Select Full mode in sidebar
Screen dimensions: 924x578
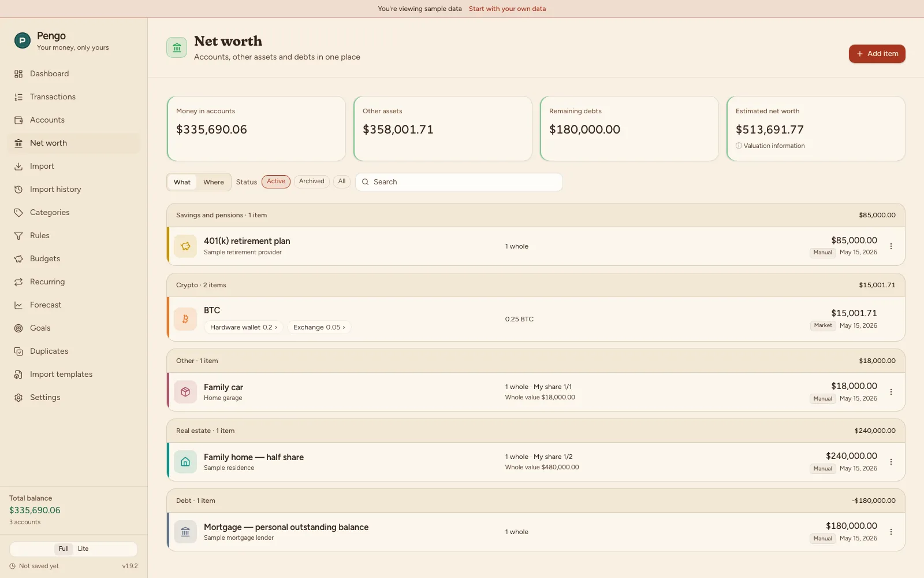(64, 549)
